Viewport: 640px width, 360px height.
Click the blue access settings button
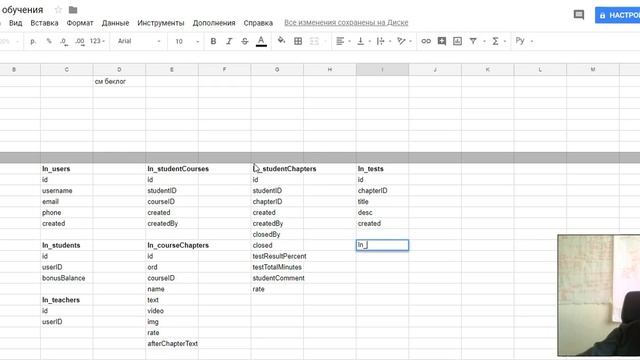tap(617, 15)
